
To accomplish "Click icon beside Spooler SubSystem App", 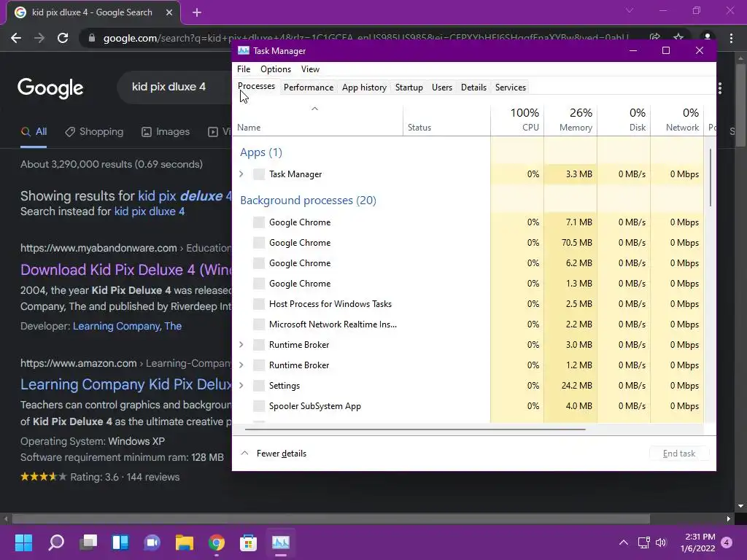I will [259, 405].
